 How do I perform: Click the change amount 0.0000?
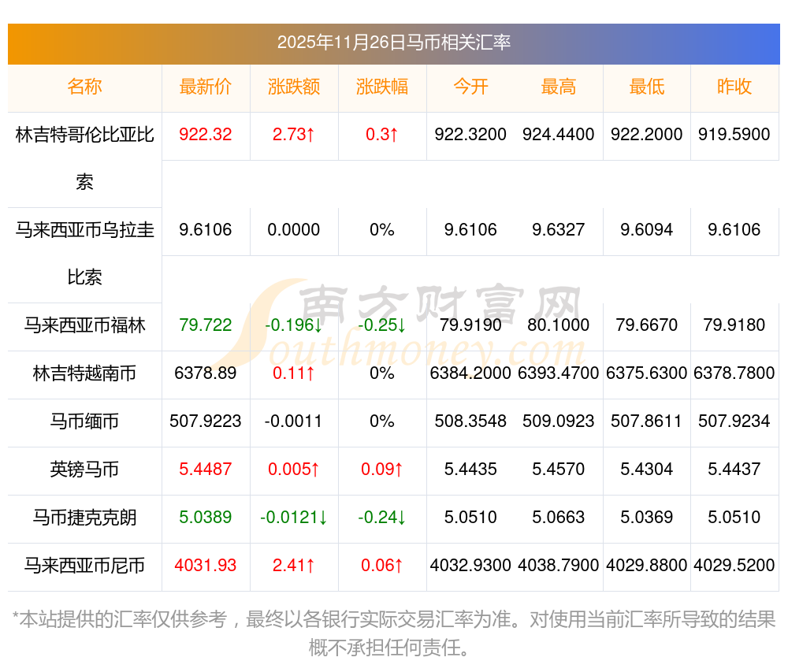pos(293,230)
